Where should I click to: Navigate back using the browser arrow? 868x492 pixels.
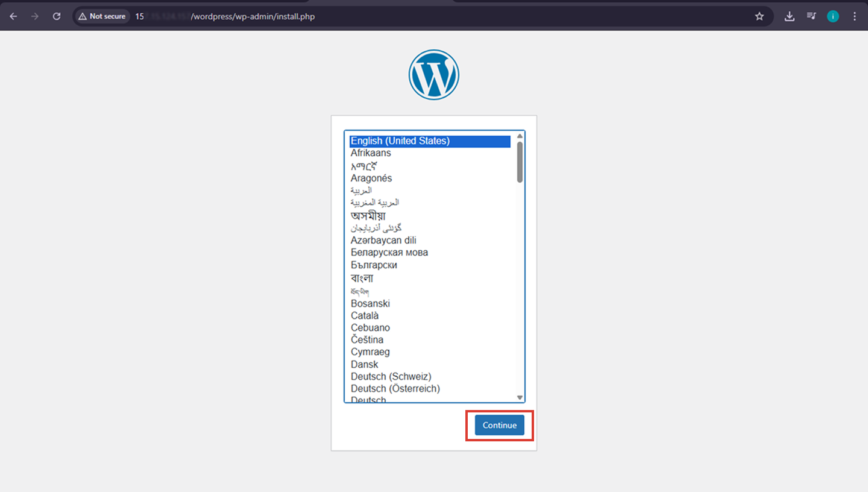(x=14, y=16)
